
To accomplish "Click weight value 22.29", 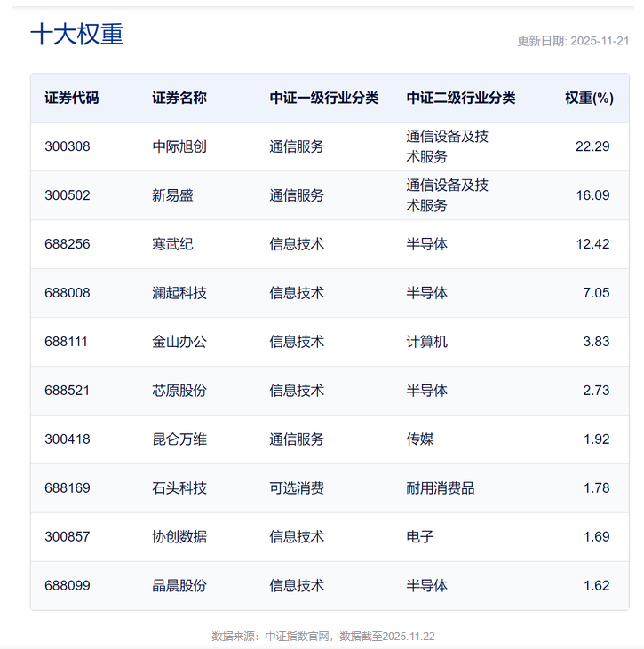I will coord(592,146).
